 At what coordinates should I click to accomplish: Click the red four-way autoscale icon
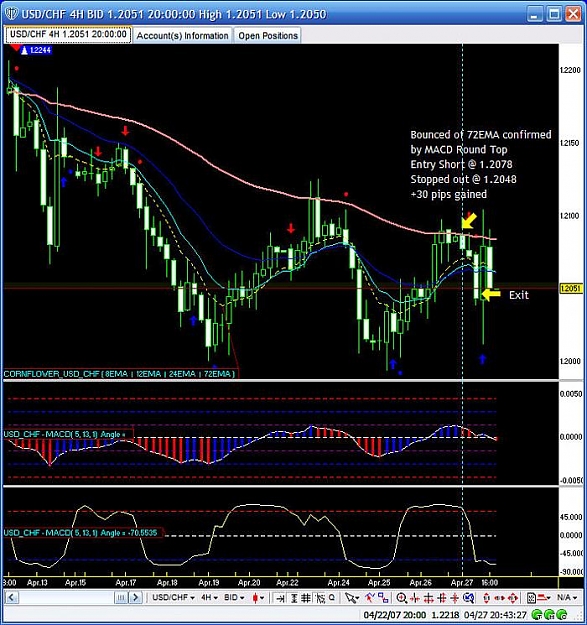(x=512, y=598)
